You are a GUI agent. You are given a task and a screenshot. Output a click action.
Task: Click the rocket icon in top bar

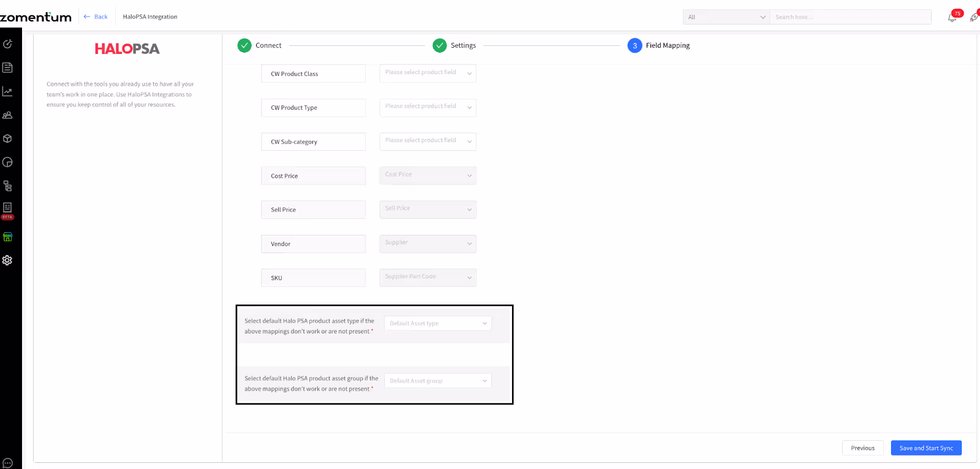974,17
